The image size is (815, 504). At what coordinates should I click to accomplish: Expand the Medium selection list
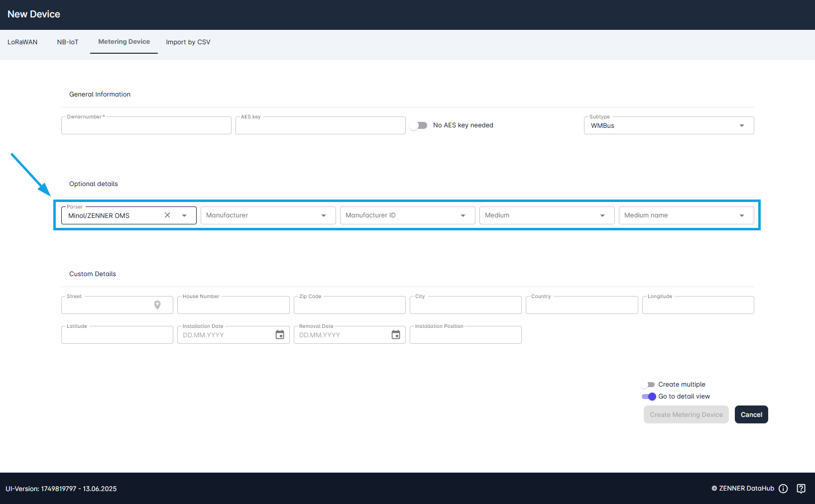tap(602, 215)
